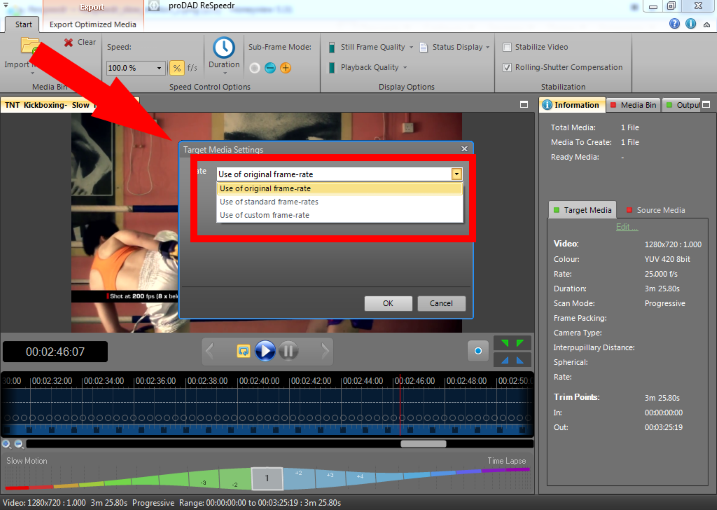Select percent speed unit button
This screenshot has height=510, width=717.
pyautogui.click(x=176, y=68)
